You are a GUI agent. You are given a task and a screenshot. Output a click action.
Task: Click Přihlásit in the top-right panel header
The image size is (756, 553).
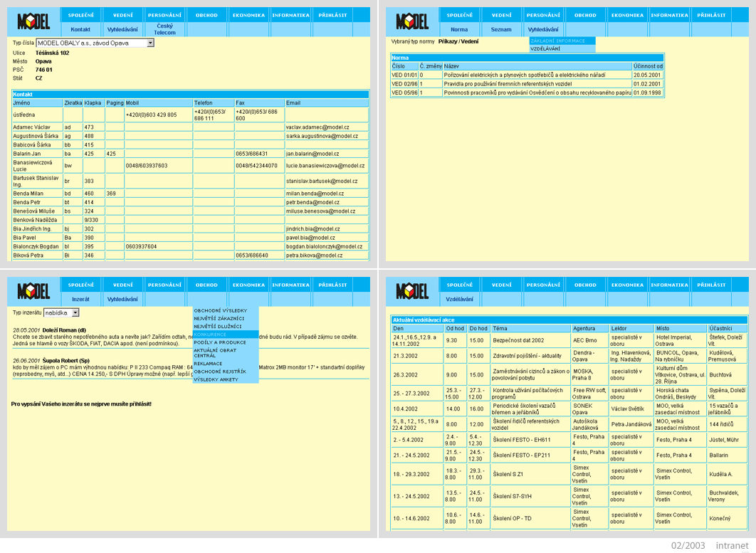tap(711, 16)
